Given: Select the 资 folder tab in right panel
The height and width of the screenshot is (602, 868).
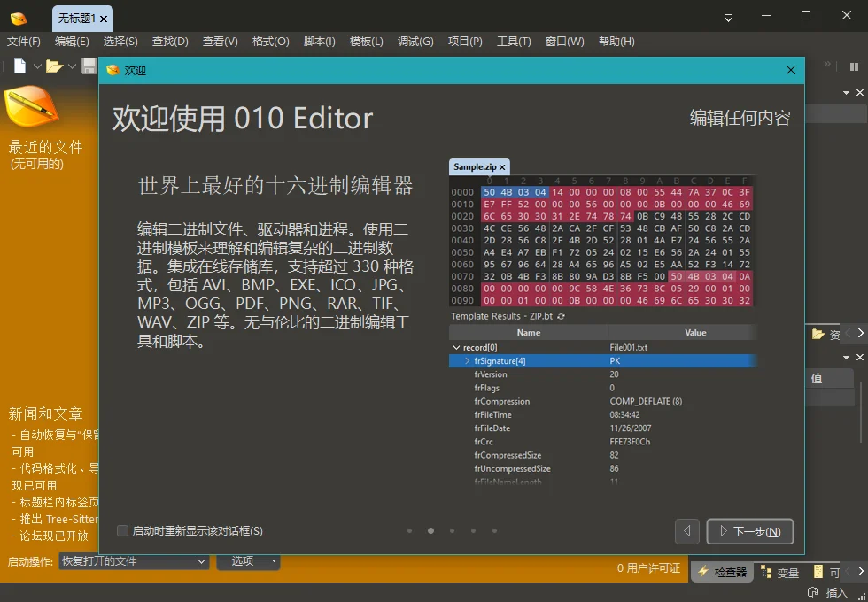Looking at the screenshot, I should [825, 335].
